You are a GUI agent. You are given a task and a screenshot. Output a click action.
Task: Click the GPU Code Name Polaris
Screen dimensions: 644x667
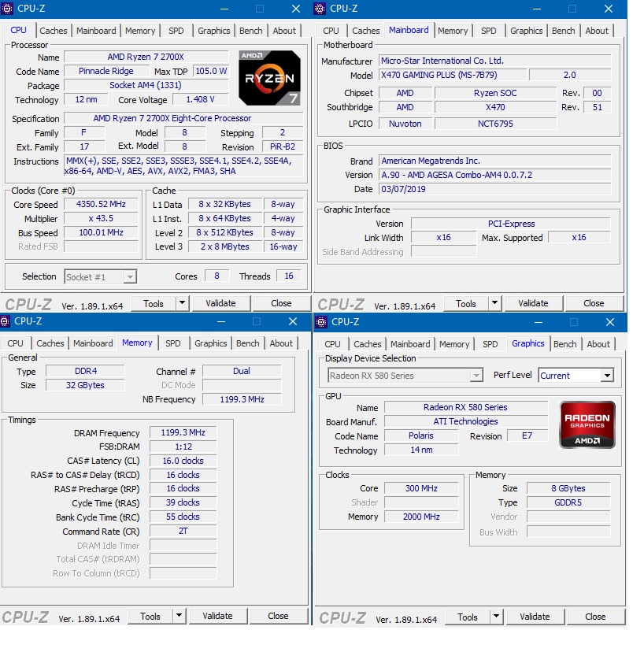tap(421, 435)
